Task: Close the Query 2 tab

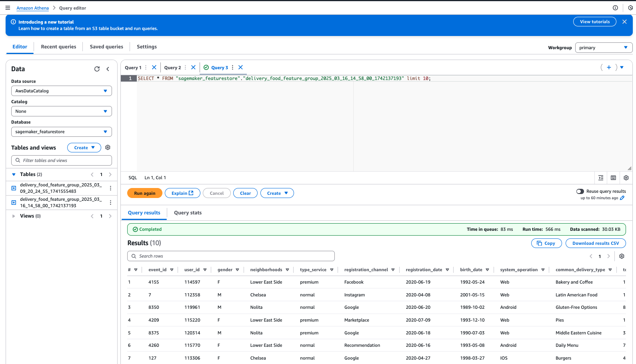Action: (x=193, y=67)
